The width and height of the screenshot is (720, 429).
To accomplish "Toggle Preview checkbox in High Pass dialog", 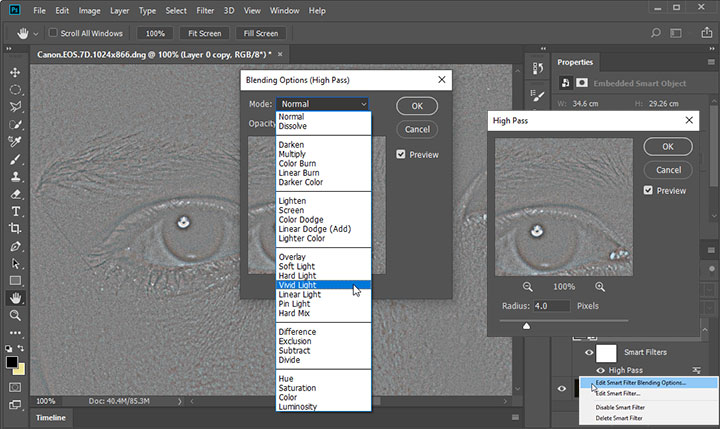I will pos(648,190).
